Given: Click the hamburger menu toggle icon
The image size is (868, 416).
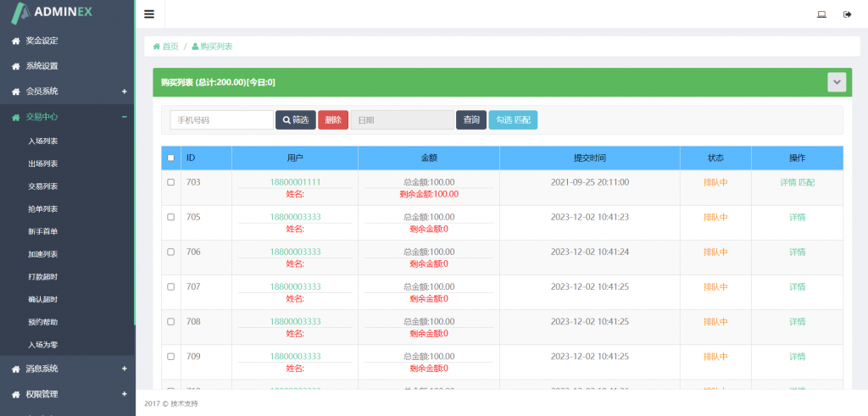Looking at the screenshot, I should (149, 14).
